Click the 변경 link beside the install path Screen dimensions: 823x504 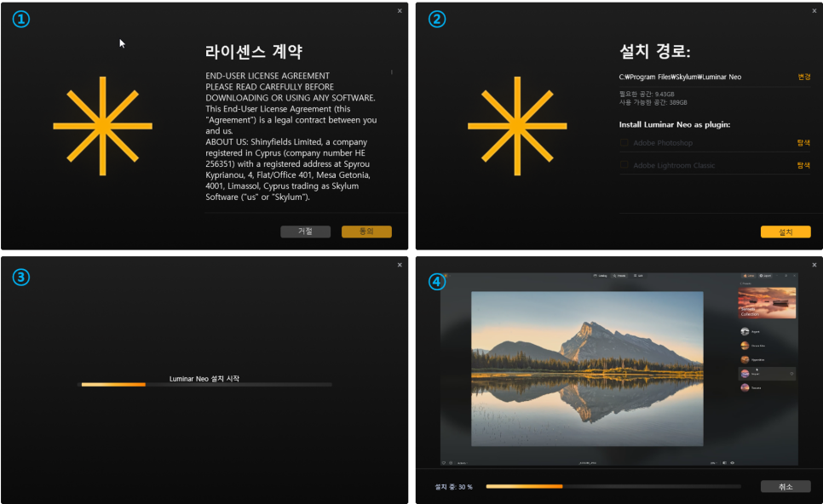point(804,77)
